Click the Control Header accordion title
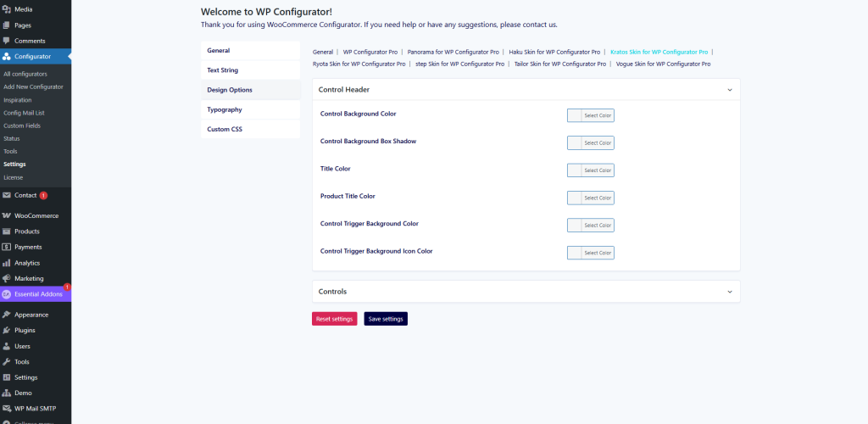 [344, 90]
